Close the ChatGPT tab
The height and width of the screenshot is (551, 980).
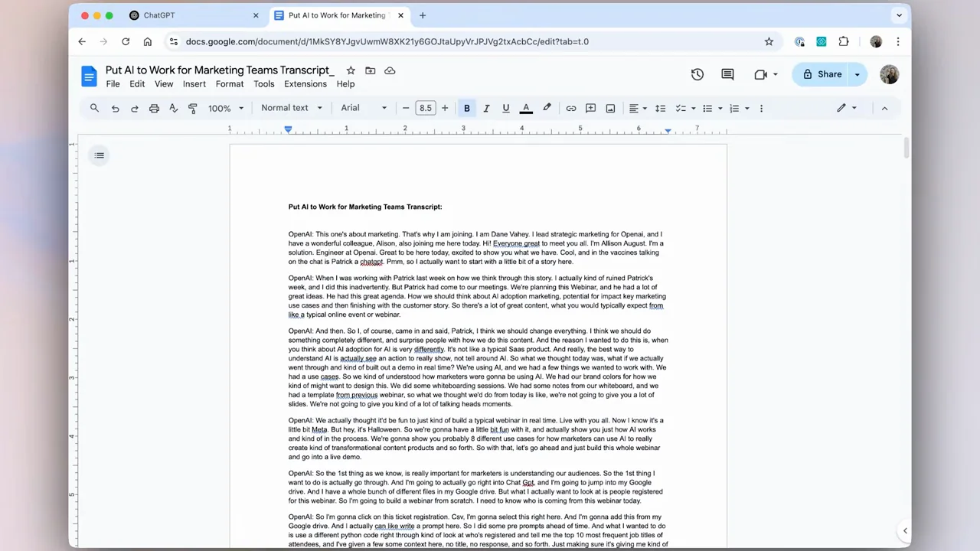pos(255,15)
